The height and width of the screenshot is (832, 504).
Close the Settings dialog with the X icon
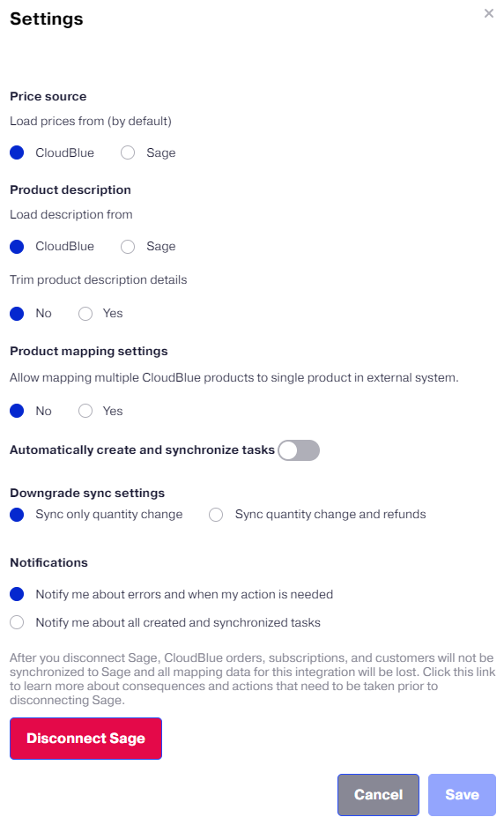click(x=489, y=13)
